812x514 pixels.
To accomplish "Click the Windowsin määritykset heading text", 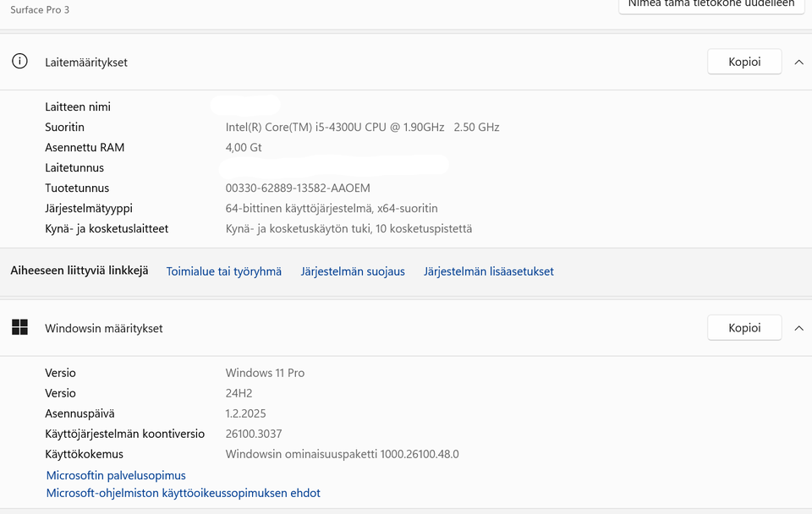I will (103, 328).
